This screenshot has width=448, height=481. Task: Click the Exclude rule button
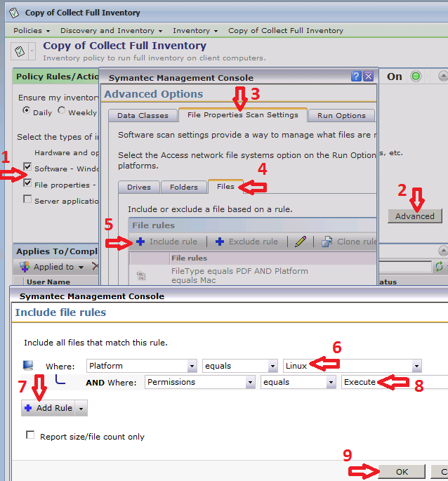coord(246,242)
